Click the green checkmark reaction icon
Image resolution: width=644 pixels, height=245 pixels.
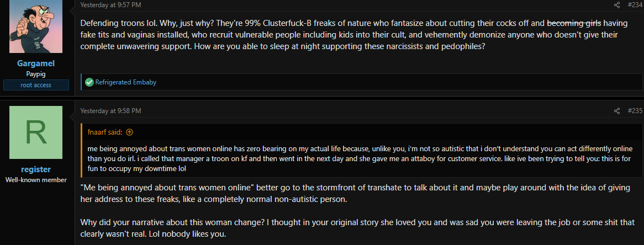[89, 82]
